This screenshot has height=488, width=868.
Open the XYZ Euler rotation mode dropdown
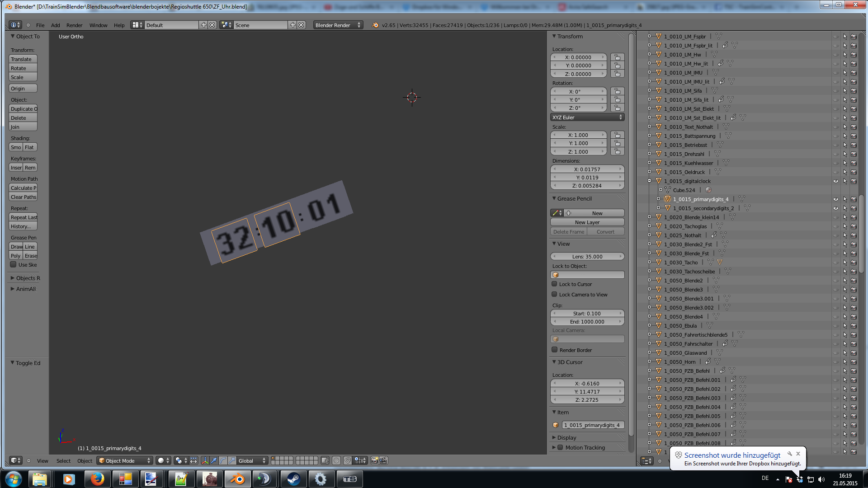pos(587,117)
